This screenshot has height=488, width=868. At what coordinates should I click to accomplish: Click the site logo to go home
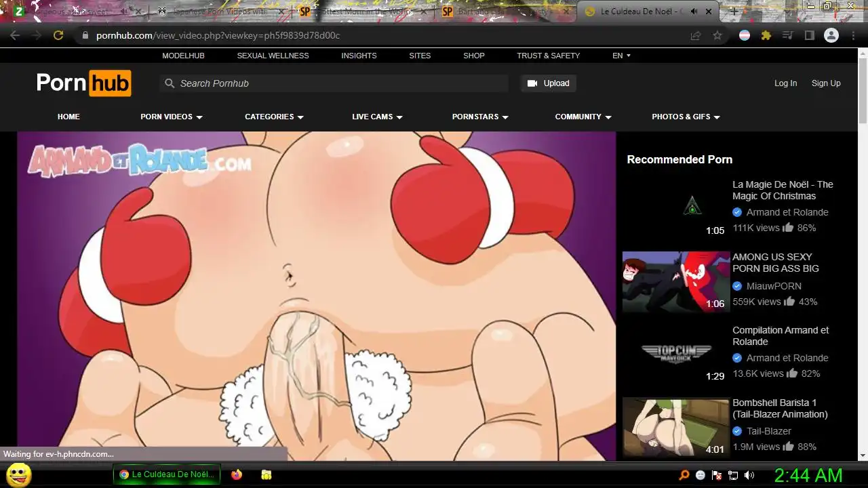click(83, 83)
